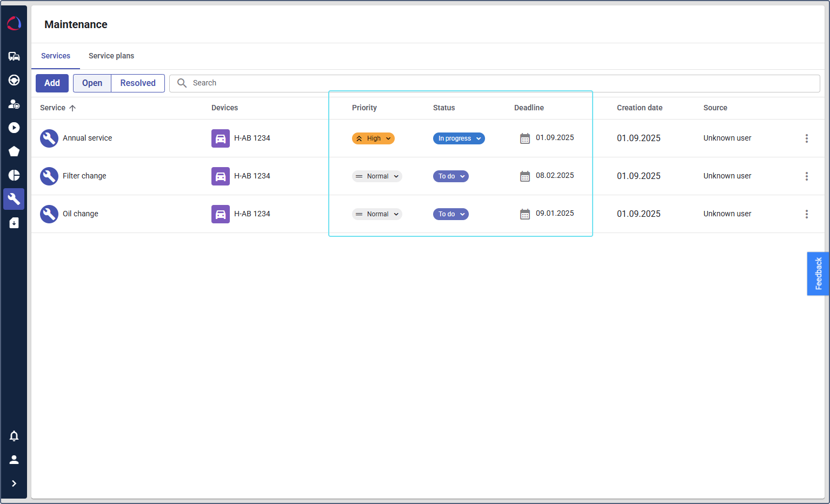Click Unknown user in Annual service row
830x504 pixels.
tap(727, 138)
